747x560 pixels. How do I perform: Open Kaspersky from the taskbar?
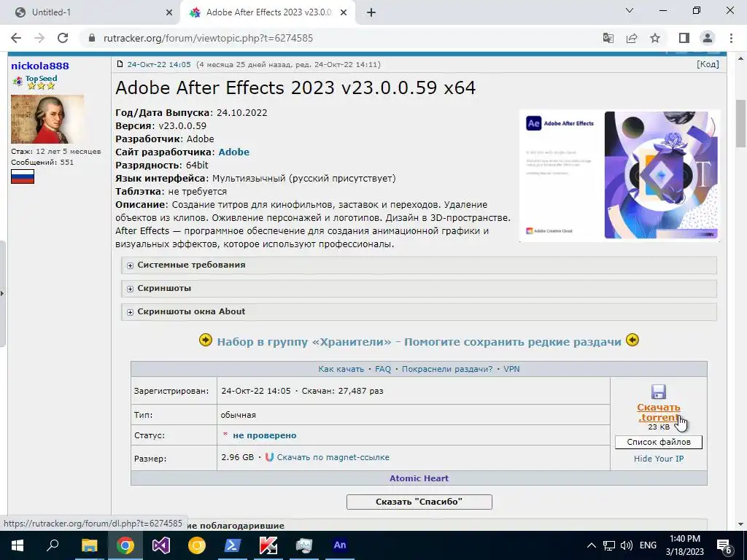(x=268, y=545)
